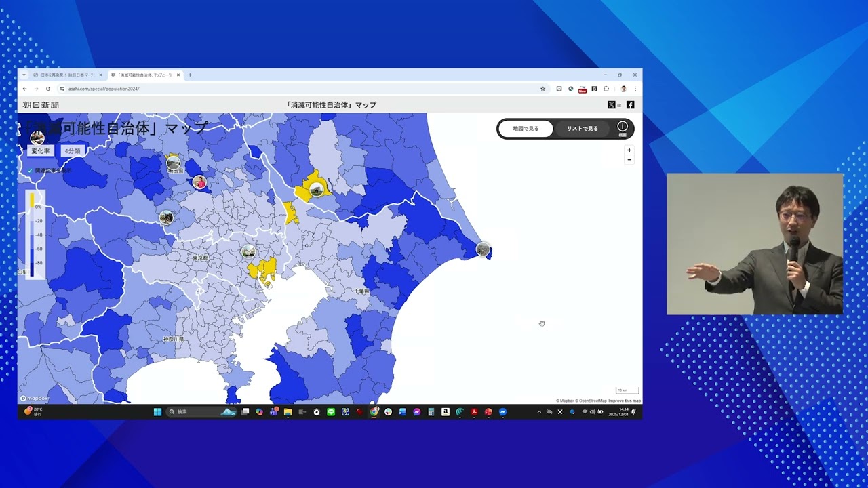
Task: Click the asahi.com address bar
Action: tap(302, 89)
